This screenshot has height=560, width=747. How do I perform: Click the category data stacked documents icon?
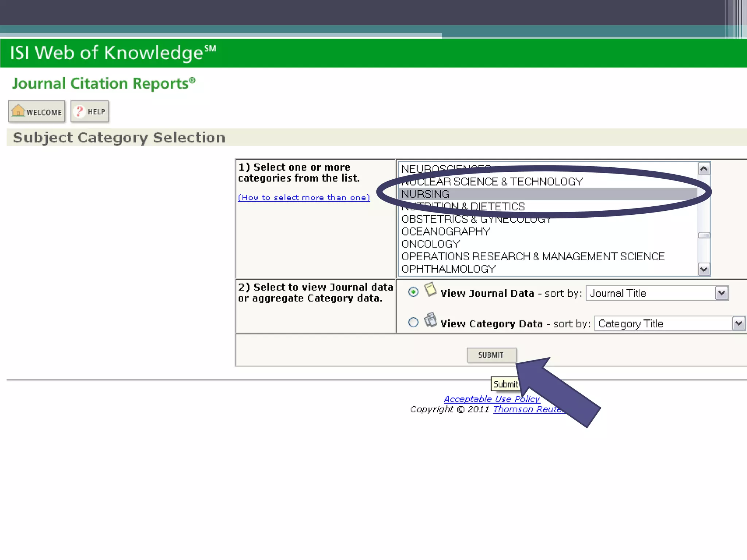click(x=430, y=320)
